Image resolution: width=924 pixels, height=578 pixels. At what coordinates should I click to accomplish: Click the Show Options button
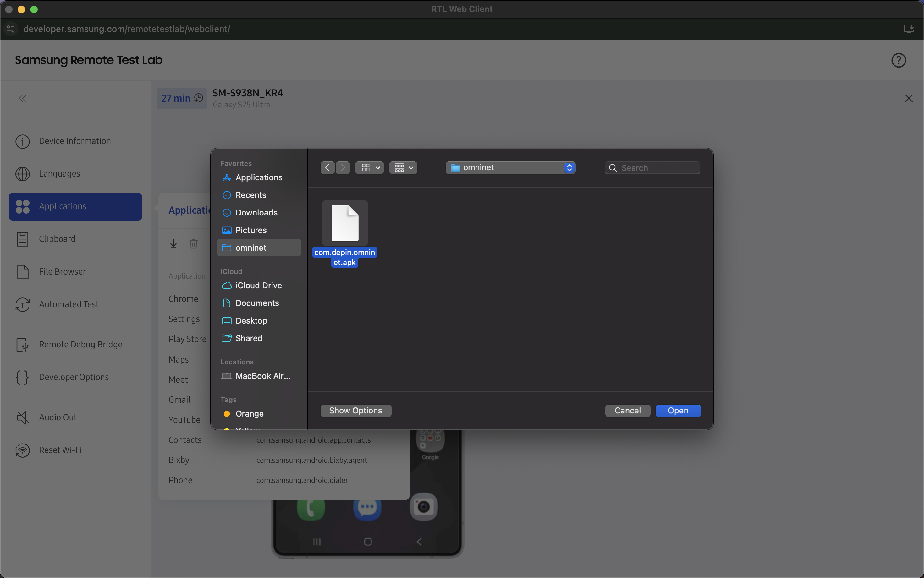point(356,411)
